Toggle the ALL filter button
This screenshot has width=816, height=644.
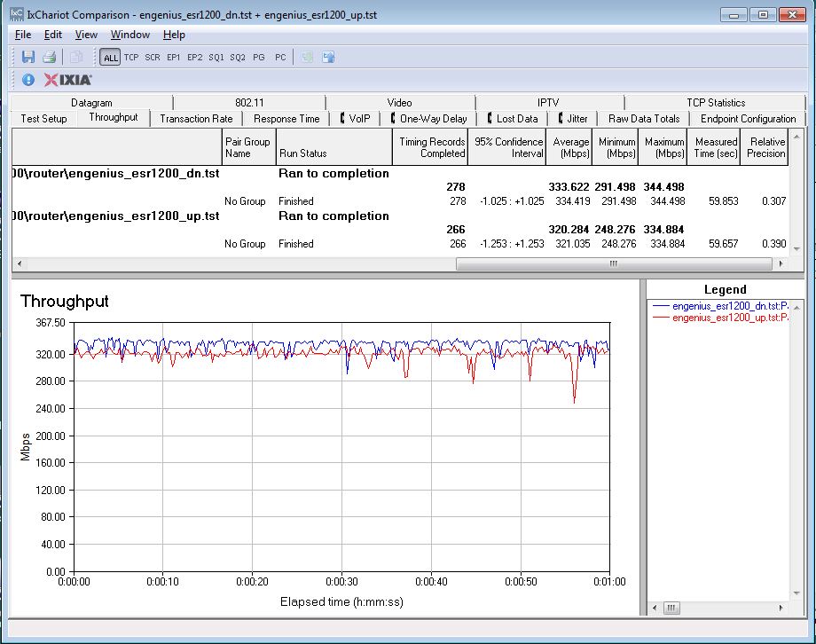point(110,58)
